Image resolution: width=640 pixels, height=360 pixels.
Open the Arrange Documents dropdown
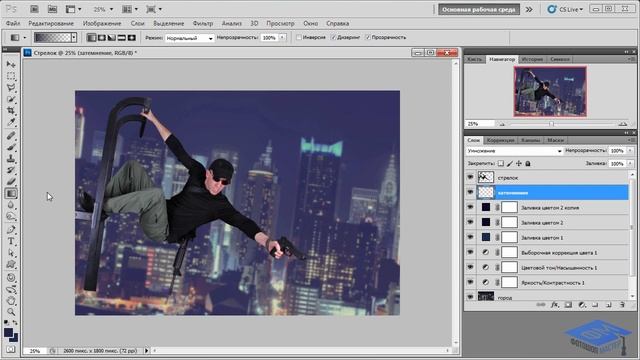click(130, 9)
